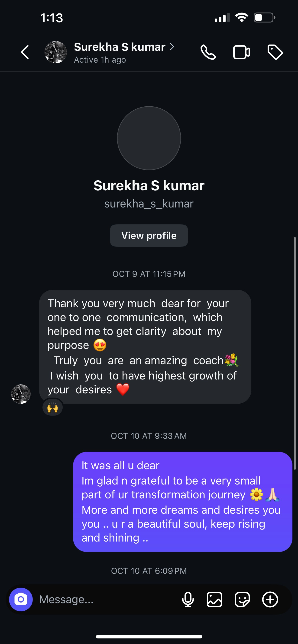
Task: Tap the surekha_s_kumar username
Action: pos(149,204)
